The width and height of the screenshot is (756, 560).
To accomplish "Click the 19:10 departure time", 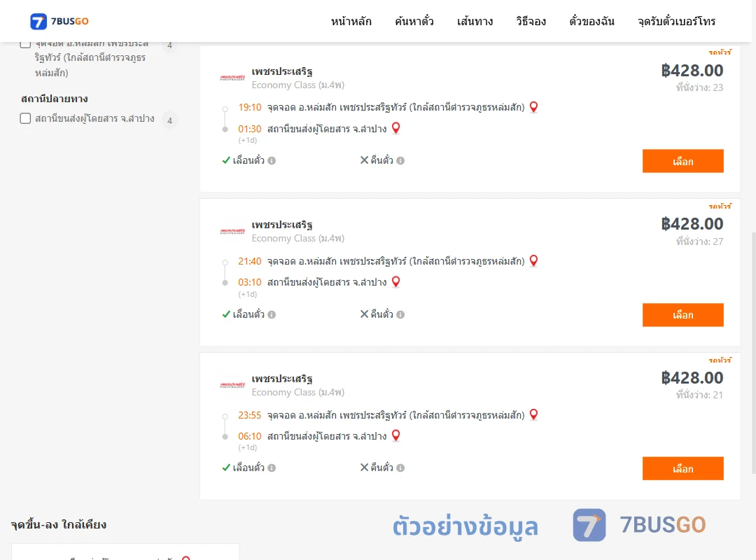I will point(250,107).
